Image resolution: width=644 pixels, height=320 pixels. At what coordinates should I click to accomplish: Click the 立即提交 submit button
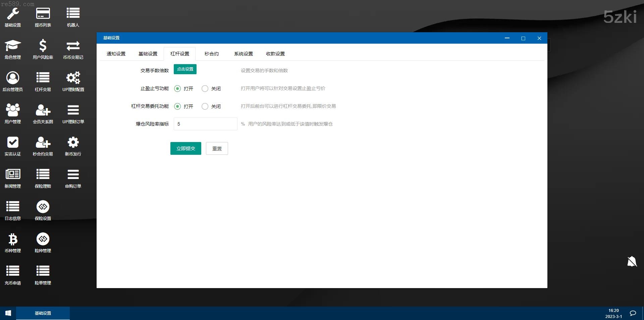point(185,148)
